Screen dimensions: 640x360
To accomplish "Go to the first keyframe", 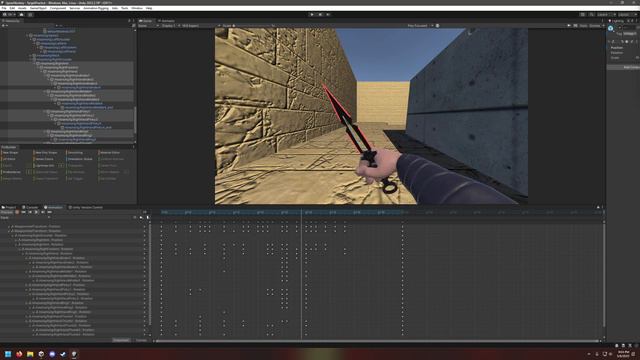I will [23, 212].
